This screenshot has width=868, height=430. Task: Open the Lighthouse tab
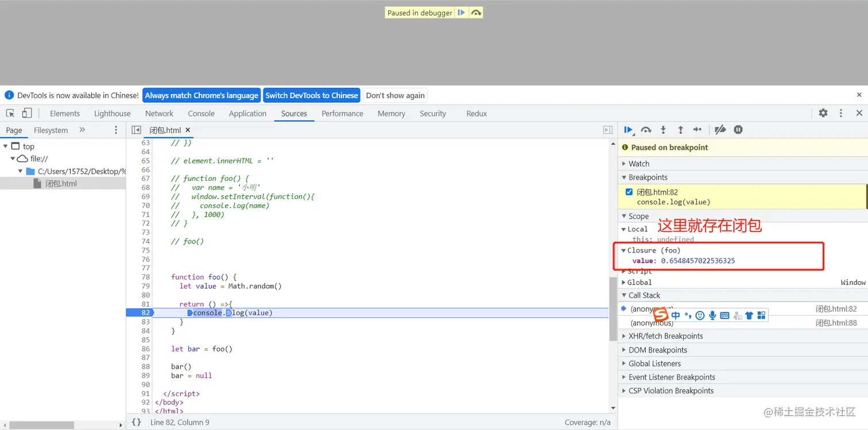[113, 114]
